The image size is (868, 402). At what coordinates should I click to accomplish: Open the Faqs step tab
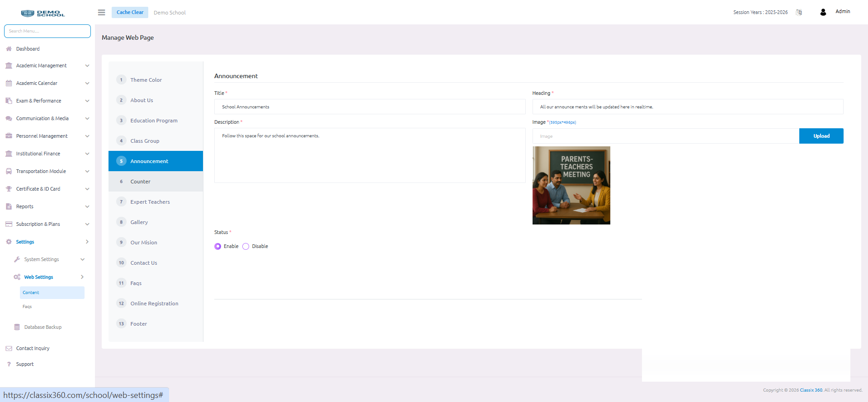(156, 283)
